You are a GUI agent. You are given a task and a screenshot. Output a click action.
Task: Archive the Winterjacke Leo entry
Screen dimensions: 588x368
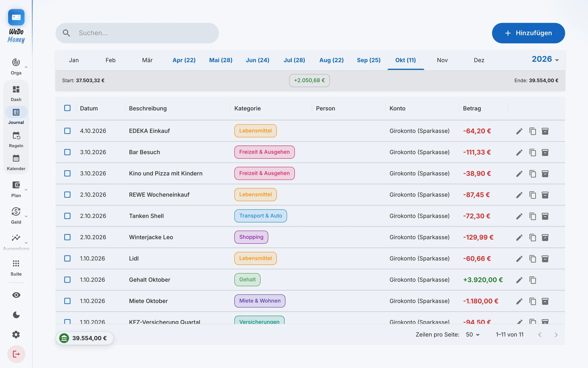545,237
